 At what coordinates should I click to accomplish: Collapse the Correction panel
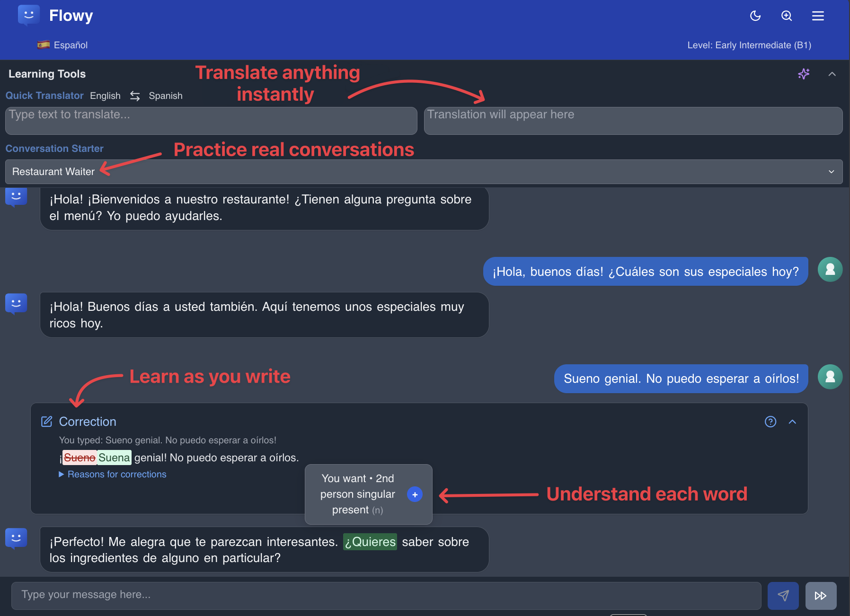pos(792,422)
